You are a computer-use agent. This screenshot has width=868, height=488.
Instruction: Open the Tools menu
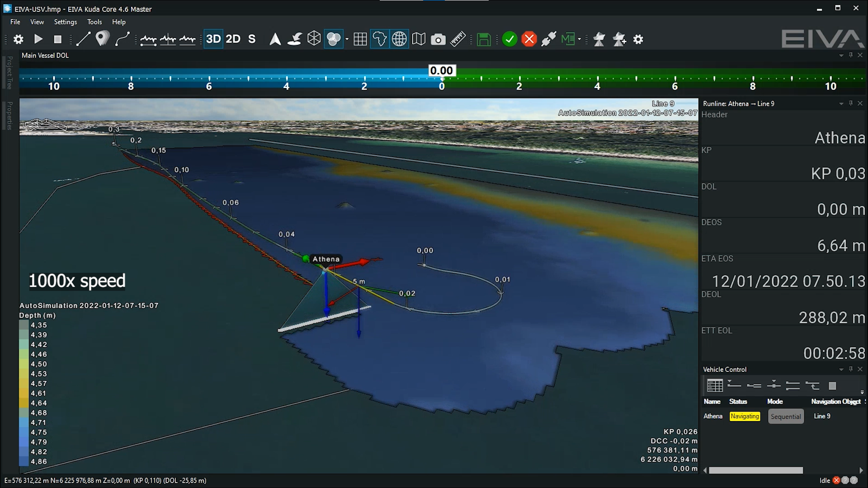pyautogui.click(x=94, y=22)
